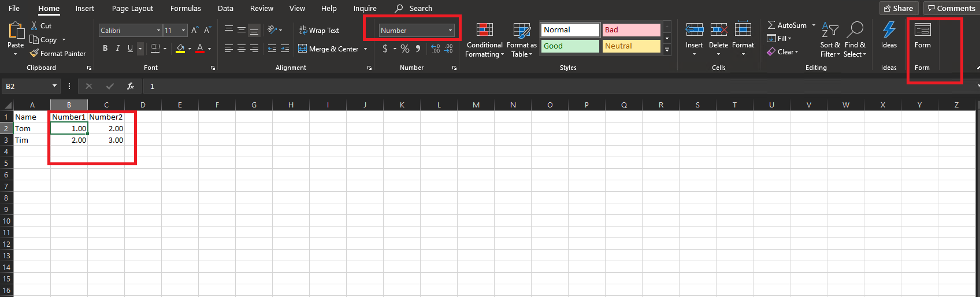Confirm formula entry with the checkmark
This screenshot has width=980, height=297.
tap(110, 86)
